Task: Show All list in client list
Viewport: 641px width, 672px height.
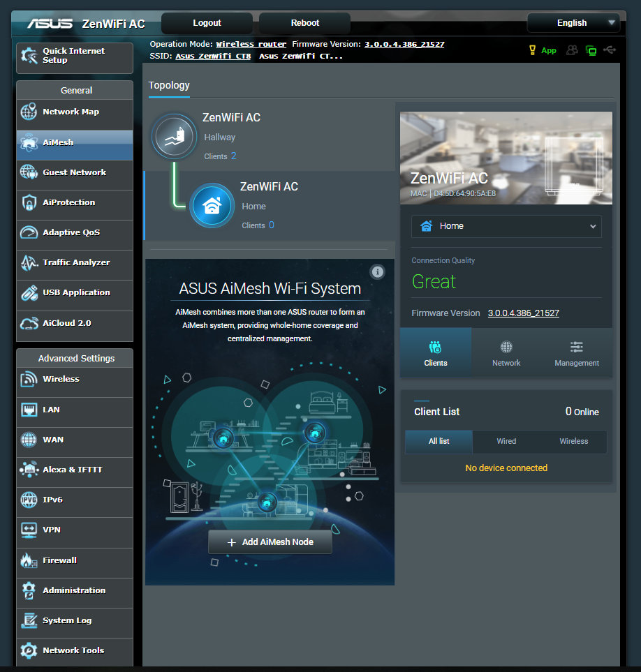Action: point(439,441)
